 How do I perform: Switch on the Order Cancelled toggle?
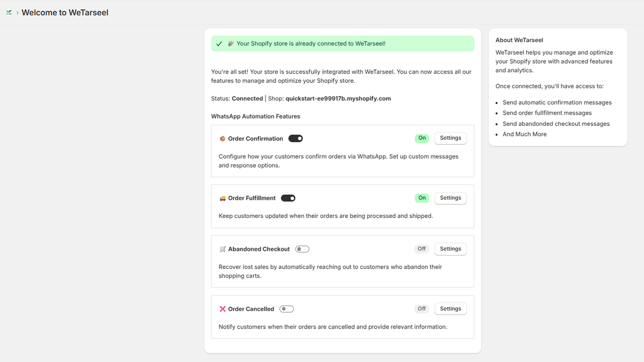point(287,309)
